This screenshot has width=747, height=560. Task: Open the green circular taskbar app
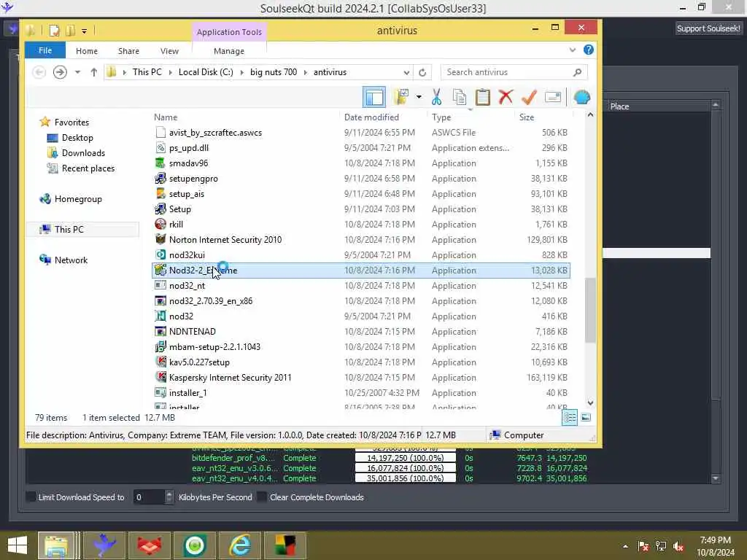click(x=195, y=545)
